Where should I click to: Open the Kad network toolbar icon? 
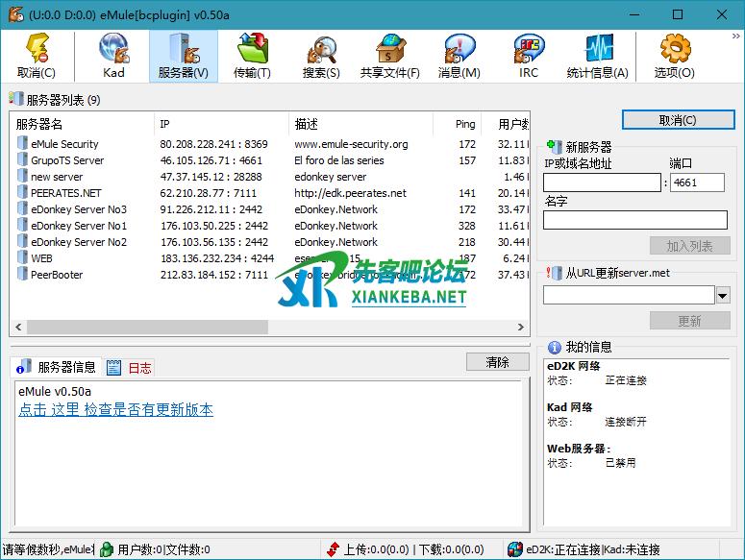point(113,56)
